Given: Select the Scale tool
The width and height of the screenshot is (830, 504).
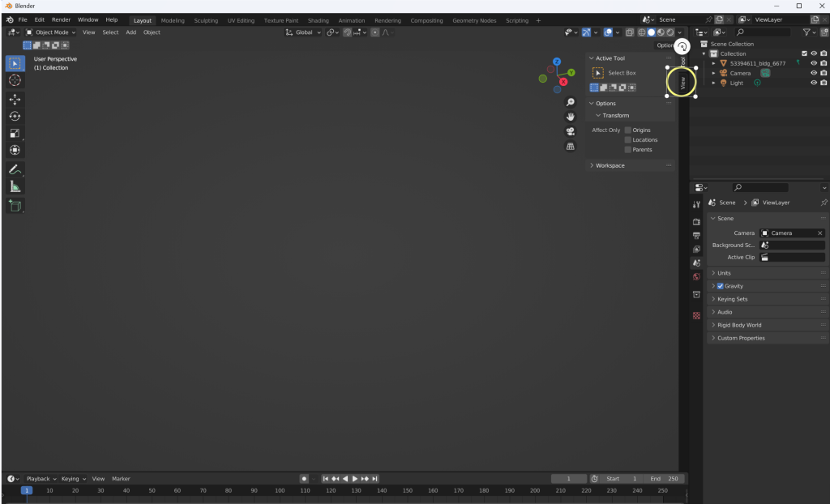Looking at the screenshot, I should [x=15, y=133].
